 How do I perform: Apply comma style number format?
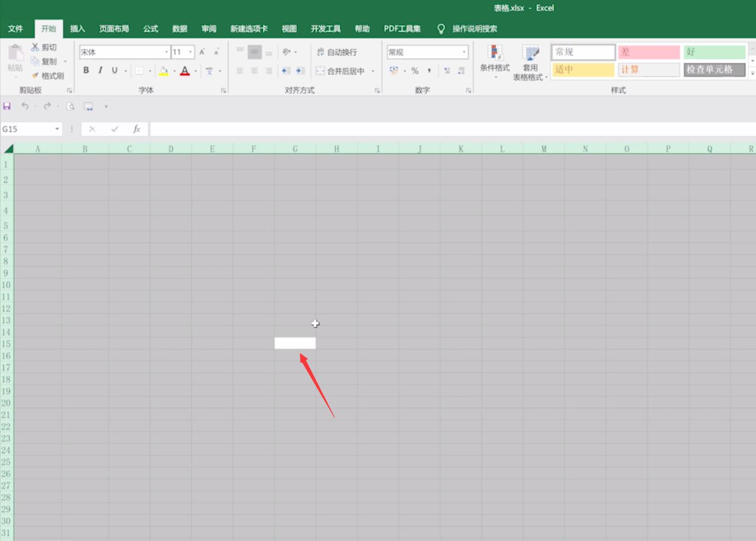coord(429,70)
